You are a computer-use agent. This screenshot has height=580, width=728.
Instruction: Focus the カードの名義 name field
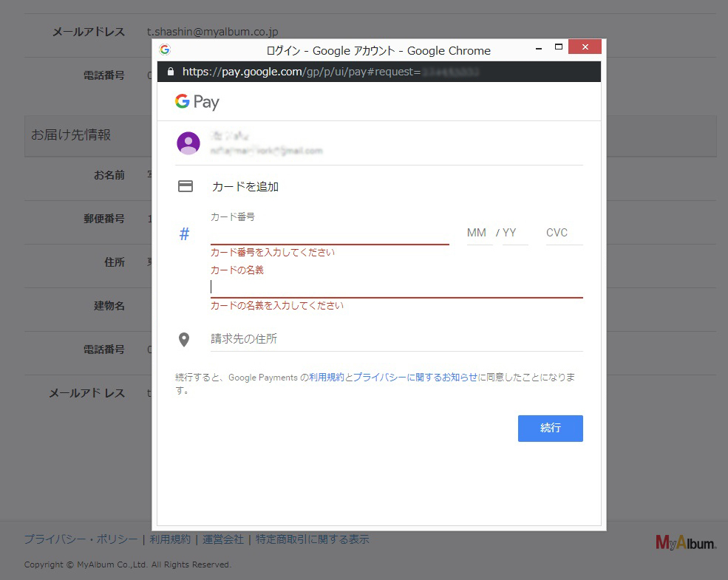(x=396, y=287)
